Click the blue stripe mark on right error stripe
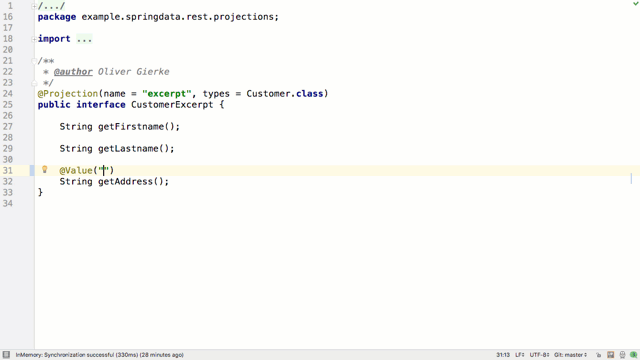640x360 pixels. click(631, 178)
